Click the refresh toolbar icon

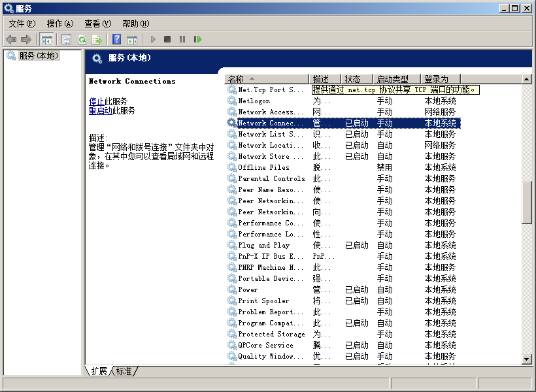coord(81,39)
